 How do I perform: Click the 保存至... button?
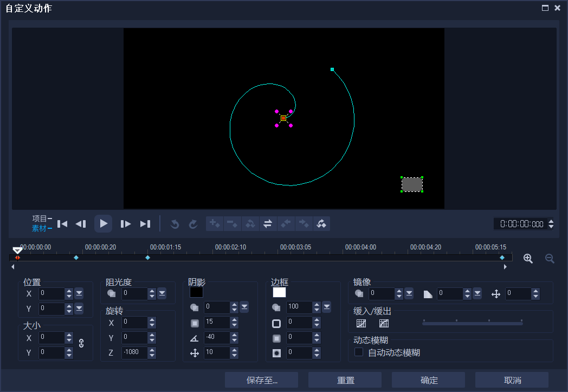(262, 380)
